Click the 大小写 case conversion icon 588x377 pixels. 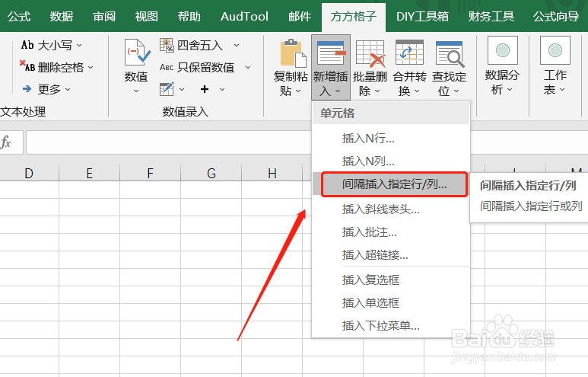27,45
